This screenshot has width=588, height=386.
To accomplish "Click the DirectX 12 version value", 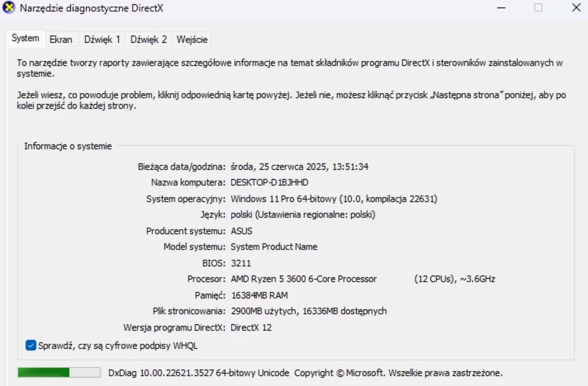I will (x=251, y=327).
